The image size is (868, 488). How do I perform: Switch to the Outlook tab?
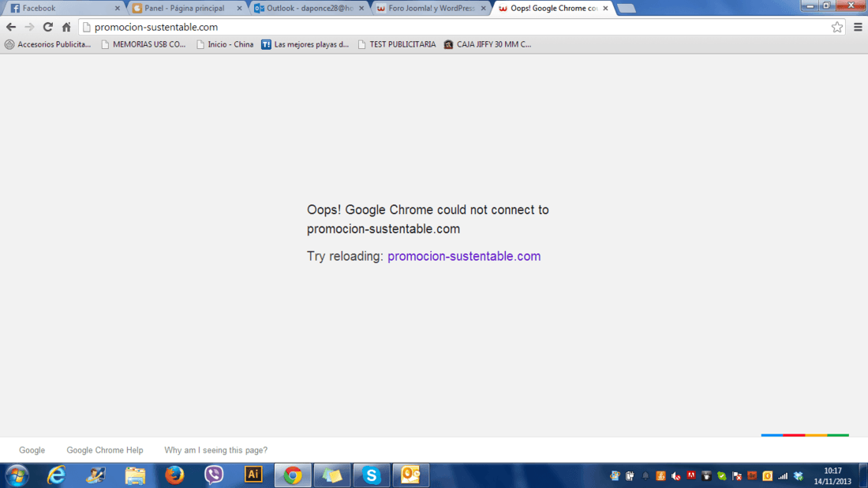308,9
